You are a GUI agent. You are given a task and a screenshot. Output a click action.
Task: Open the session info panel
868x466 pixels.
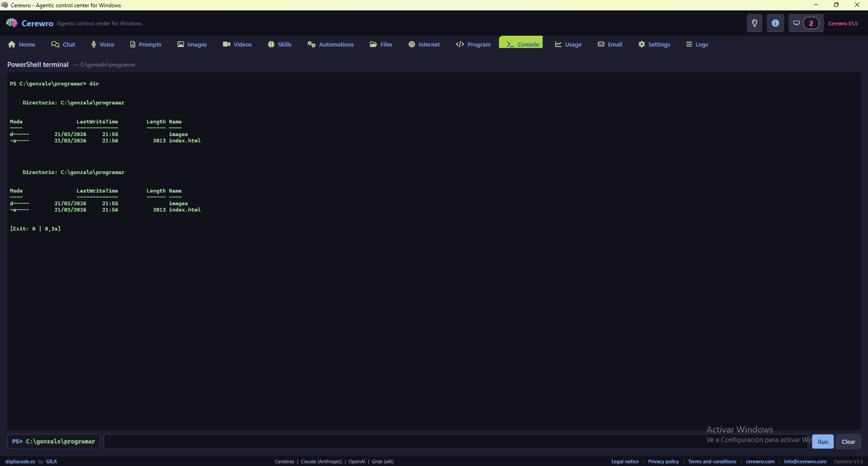775,23
